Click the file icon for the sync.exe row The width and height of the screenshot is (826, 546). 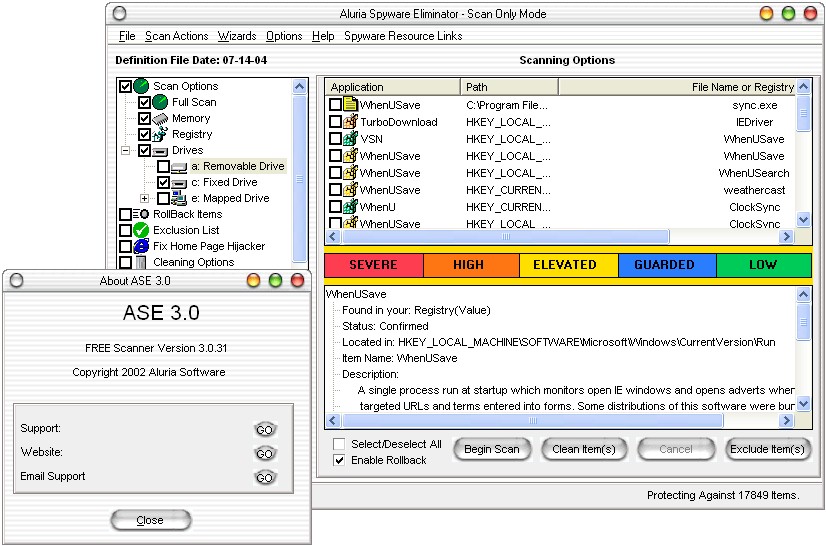(350, 104)
